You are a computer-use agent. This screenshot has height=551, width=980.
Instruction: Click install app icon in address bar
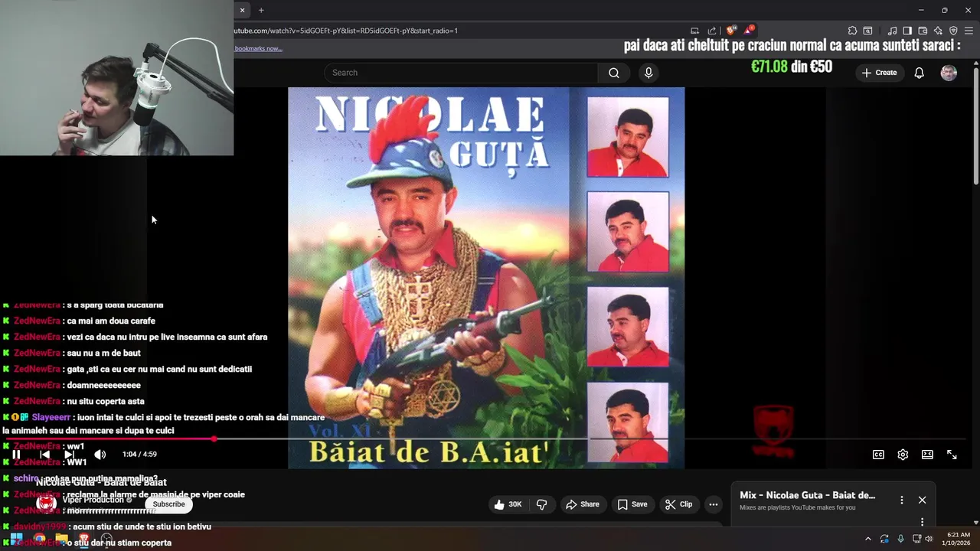pyautogui.click(x=694, y=31)
